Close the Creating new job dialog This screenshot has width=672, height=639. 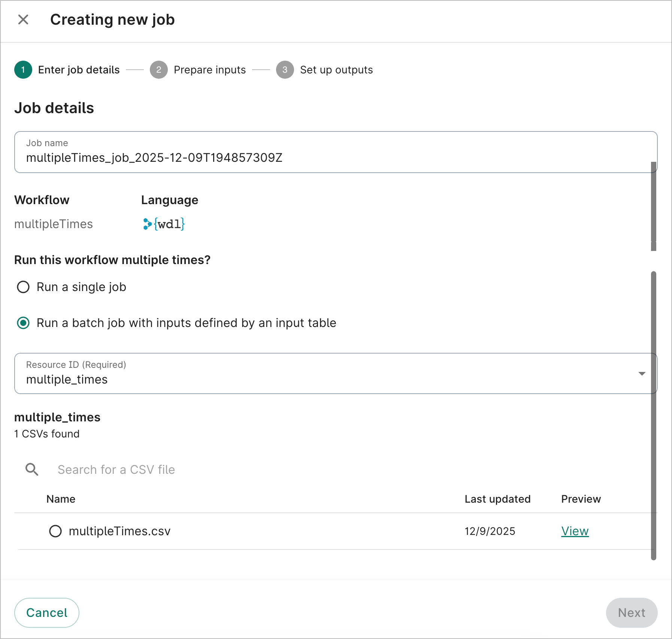pyautogui.click(x=23, y=19)
